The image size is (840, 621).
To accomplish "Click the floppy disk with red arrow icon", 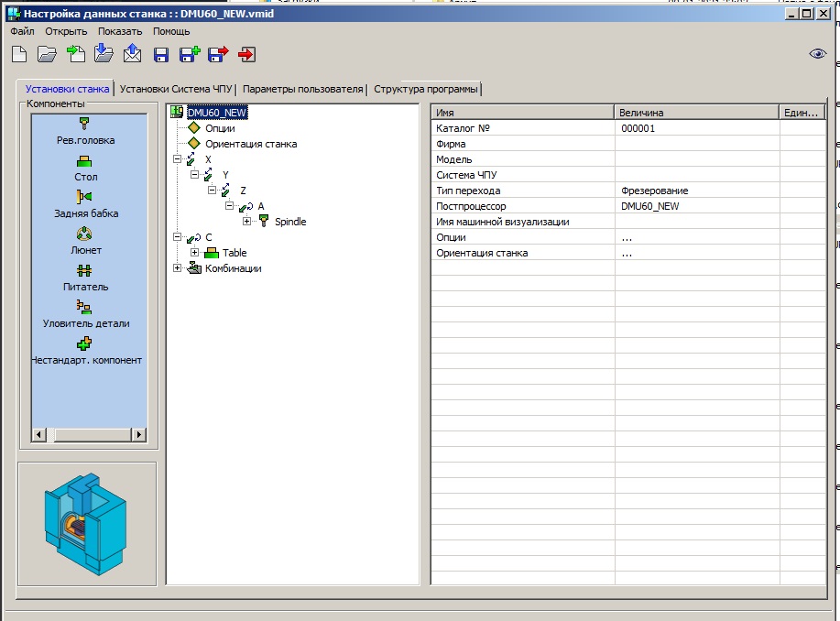I will click(218, 54).
